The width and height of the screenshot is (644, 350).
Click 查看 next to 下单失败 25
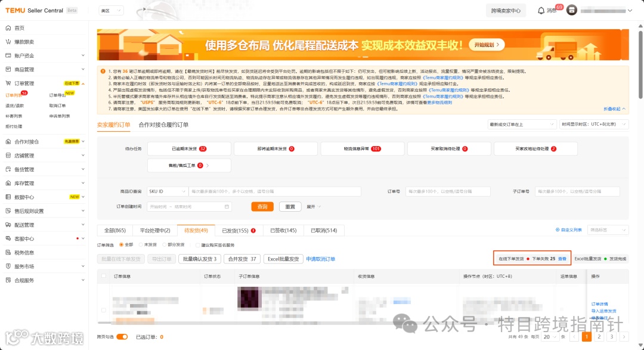tap(562, 259)
